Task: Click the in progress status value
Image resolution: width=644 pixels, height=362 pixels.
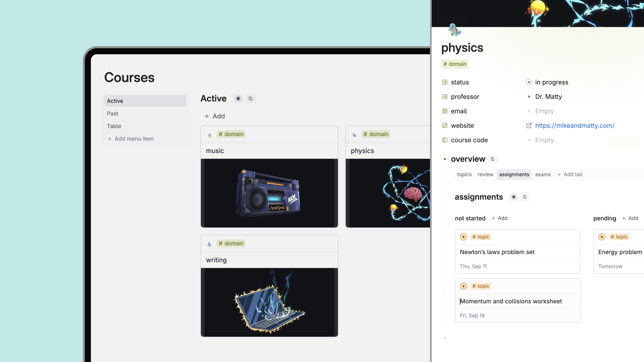Action: coord(552,82)
